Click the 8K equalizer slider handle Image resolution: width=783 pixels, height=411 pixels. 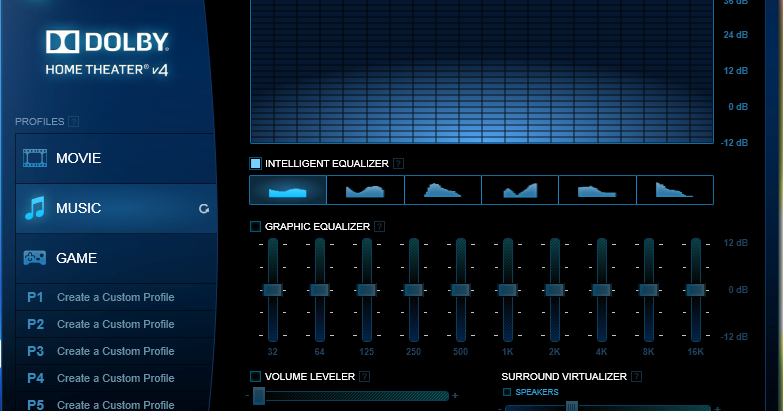(648, 290)
